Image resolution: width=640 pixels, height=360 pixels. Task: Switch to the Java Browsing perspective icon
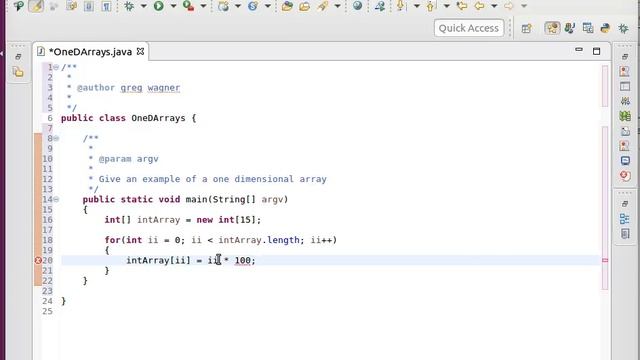coord(588,28)
